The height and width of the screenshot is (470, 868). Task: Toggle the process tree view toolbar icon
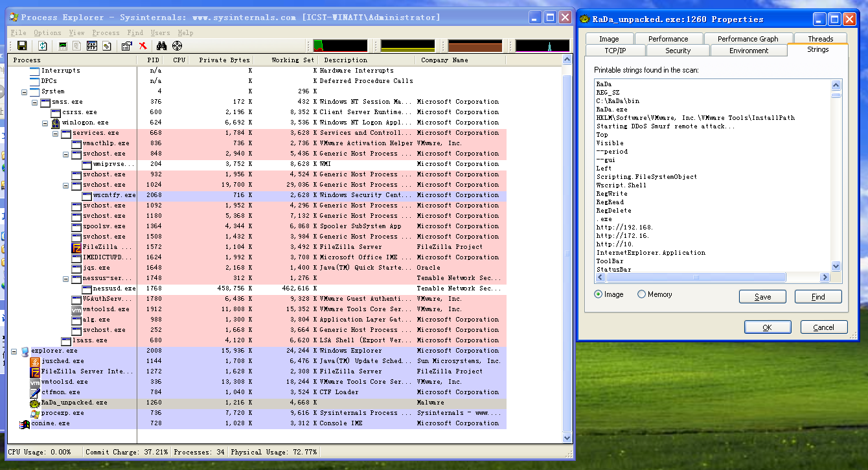tap(77, 45)
